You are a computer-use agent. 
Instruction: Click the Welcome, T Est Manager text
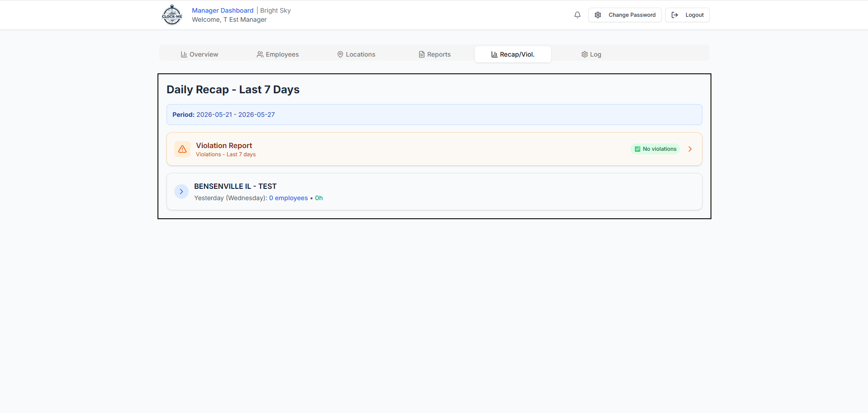pos(229,19)
